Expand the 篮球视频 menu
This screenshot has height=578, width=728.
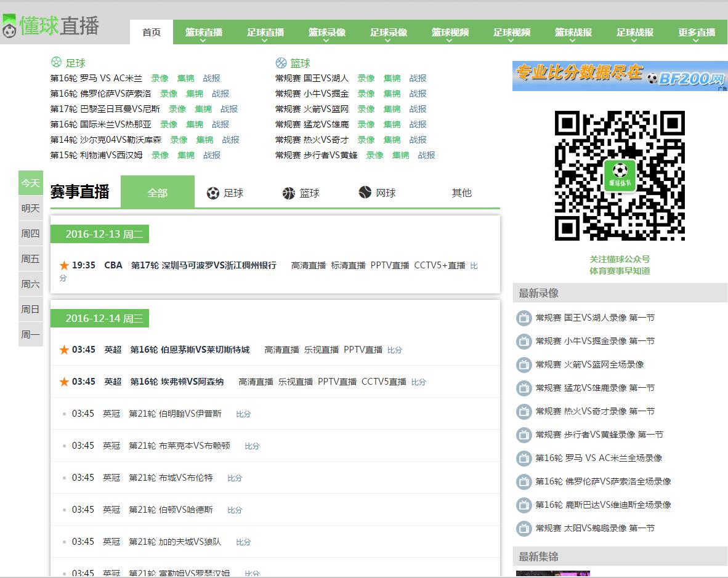[450, 33]
